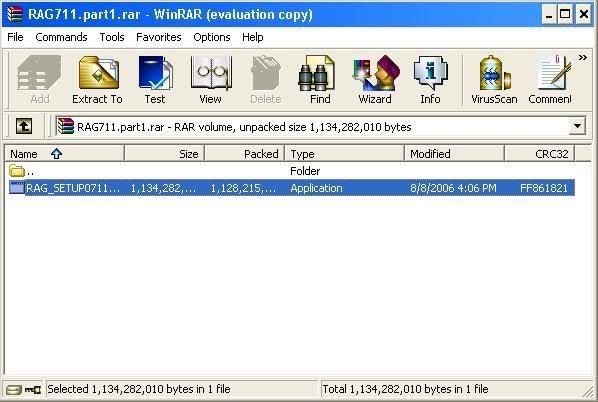Show more toolbar buttons chevron

click(582, 58)
